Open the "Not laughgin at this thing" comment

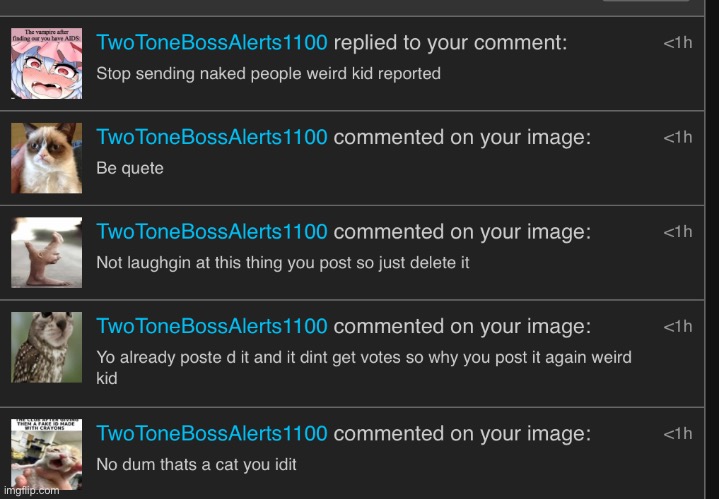282,262
